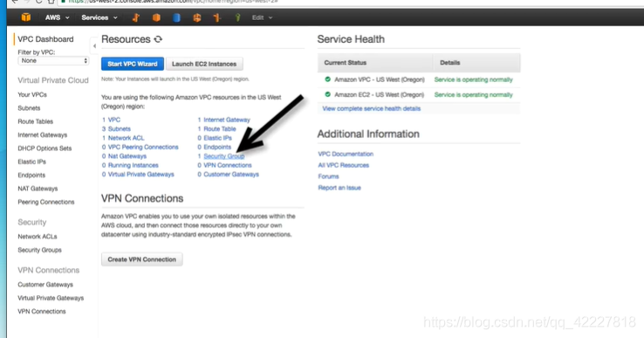Screen dimensions: 644x338
Task: Open the VPC Documentation link
Action: [346, 154]
